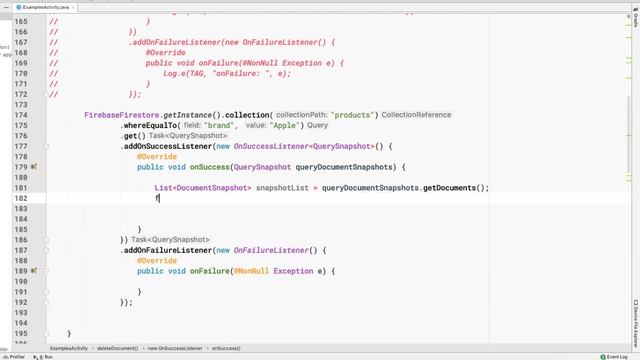
Task: Click the warning stripe mark beside line 176
Action: click(x=629, y=136)
